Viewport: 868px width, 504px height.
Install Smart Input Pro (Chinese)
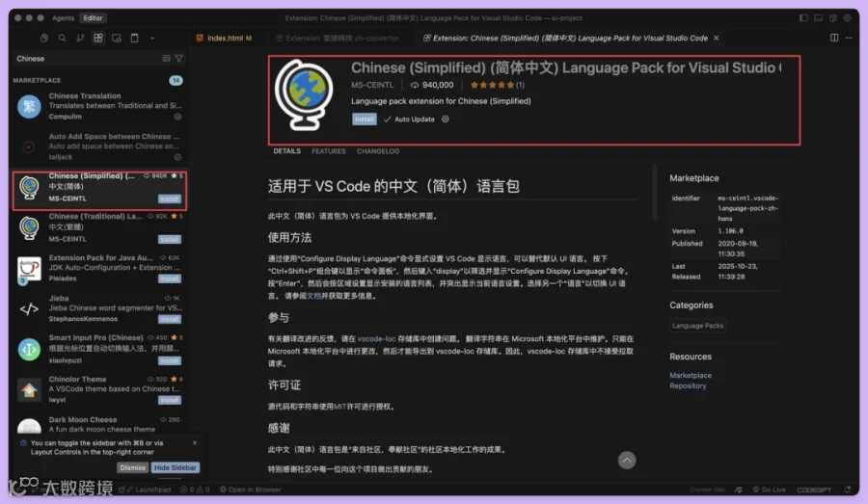(170, 360)
